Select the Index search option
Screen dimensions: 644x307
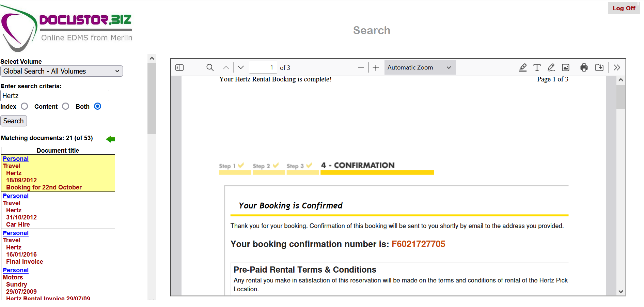(24, 106)
